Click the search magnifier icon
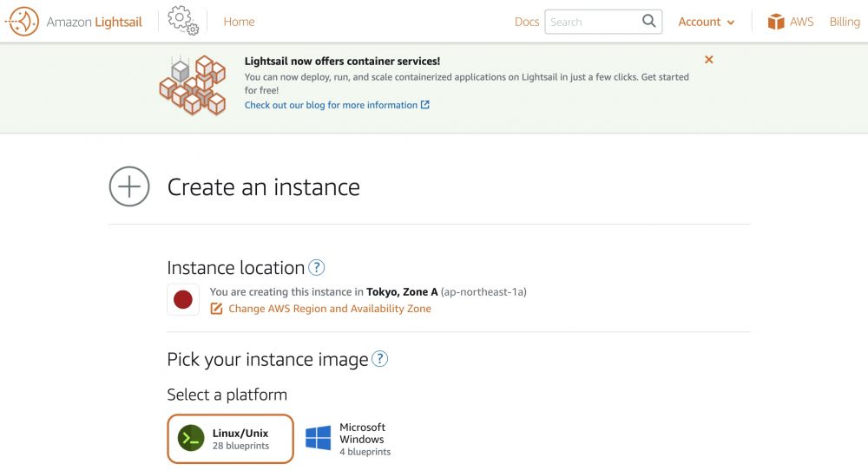 click(x=648, y=21)
